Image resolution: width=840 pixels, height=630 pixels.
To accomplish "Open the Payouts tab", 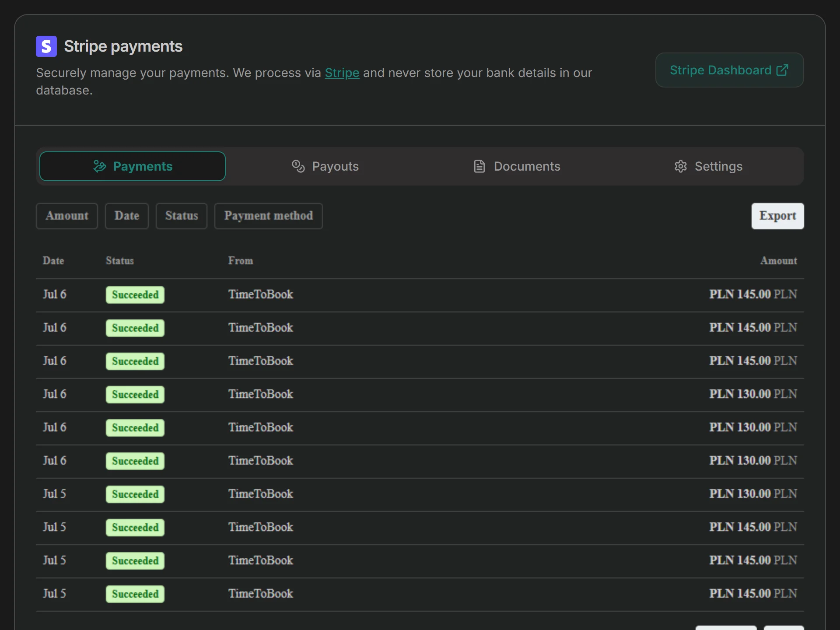I will point(325,166).
